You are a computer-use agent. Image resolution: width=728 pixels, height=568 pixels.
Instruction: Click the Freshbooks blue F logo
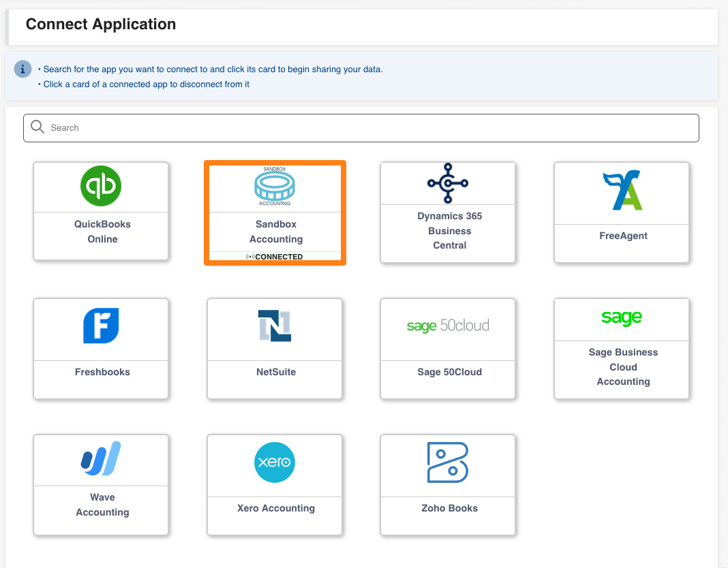click(x=101, y=326)
